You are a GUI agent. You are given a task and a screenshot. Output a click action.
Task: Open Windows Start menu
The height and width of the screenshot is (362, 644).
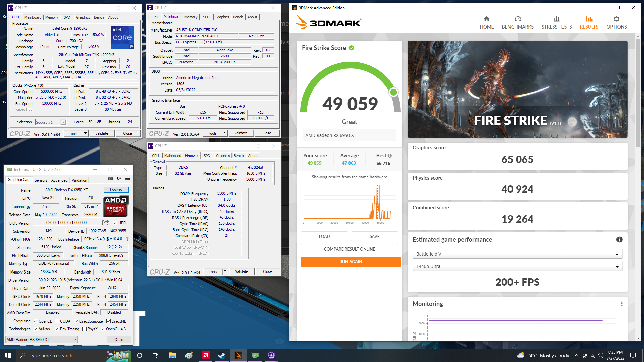coord(8,355)
